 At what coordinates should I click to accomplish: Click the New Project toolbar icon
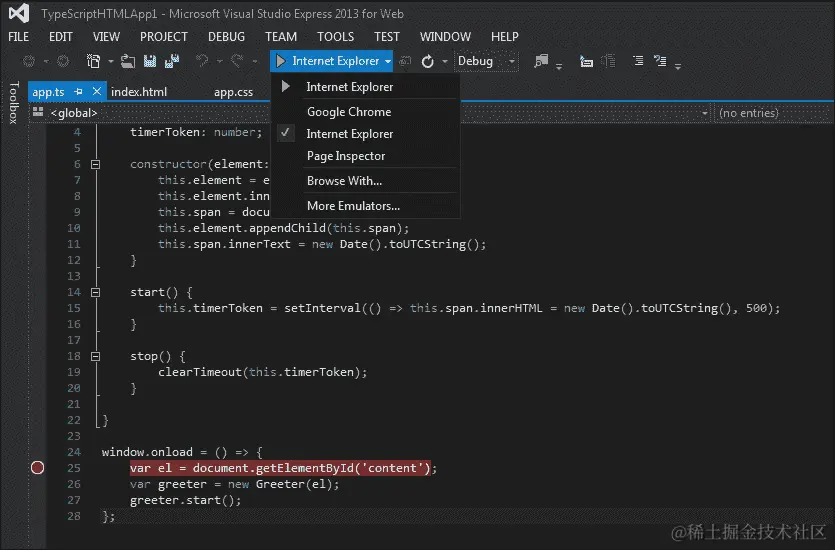(94, 61)
